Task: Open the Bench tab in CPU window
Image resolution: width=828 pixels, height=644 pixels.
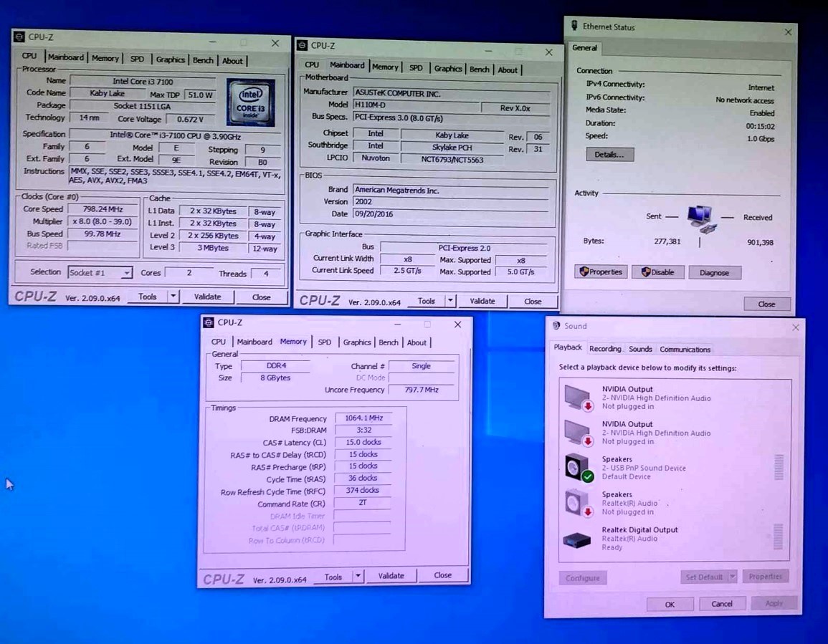Action: pyautogui.click(x=203, y=60)
